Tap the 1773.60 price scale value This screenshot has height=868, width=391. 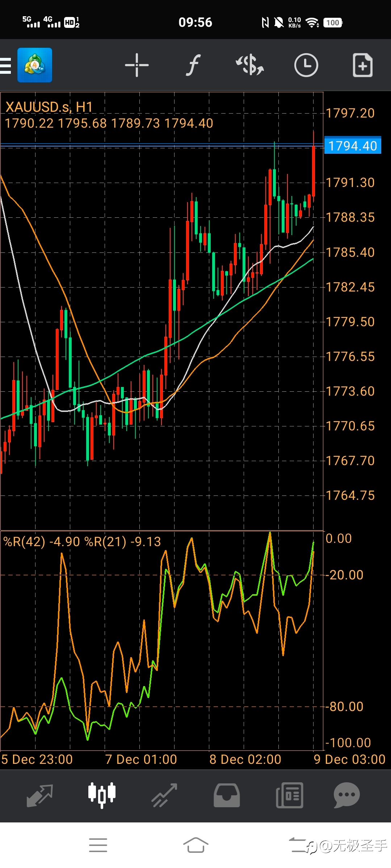coord(350,391)
